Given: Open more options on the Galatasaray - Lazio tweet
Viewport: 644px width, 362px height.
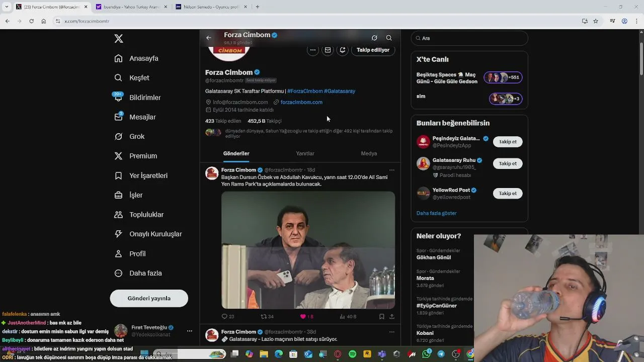Looking at the screenshot, I should [392, 332].
